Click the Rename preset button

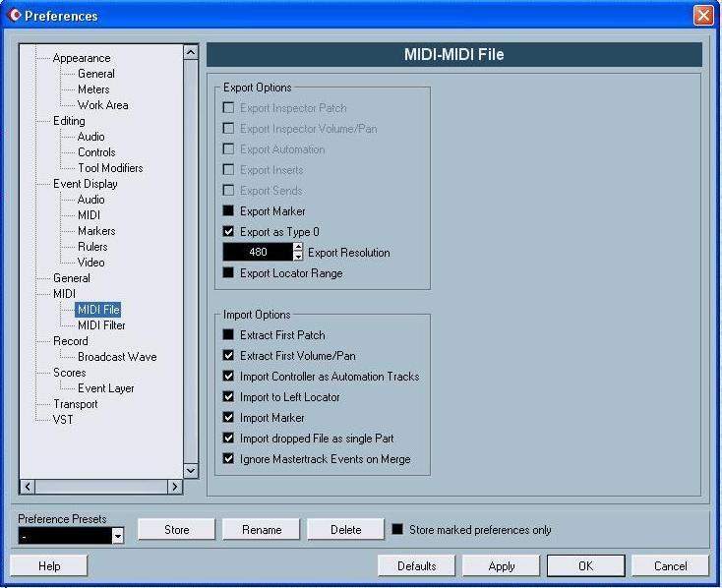point(262,530)
